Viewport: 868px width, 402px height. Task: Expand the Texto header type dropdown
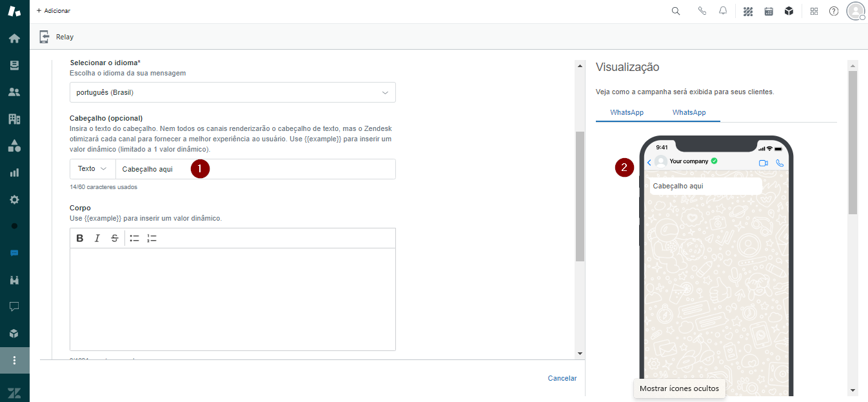[92, 169]
